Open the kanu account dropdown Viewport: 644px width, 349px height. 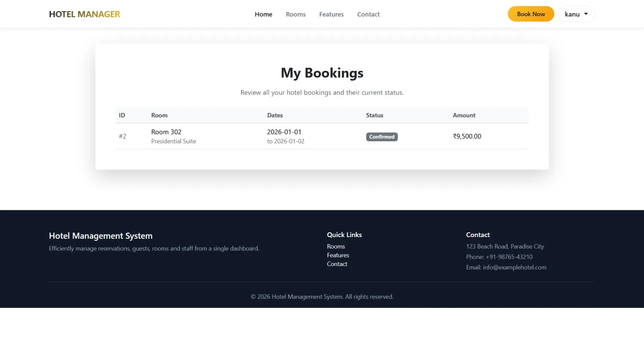coord(576,14)
